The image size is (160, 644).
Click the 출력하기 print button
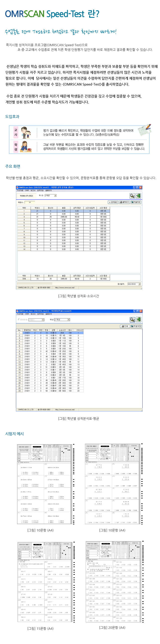(x=124, y=202)
